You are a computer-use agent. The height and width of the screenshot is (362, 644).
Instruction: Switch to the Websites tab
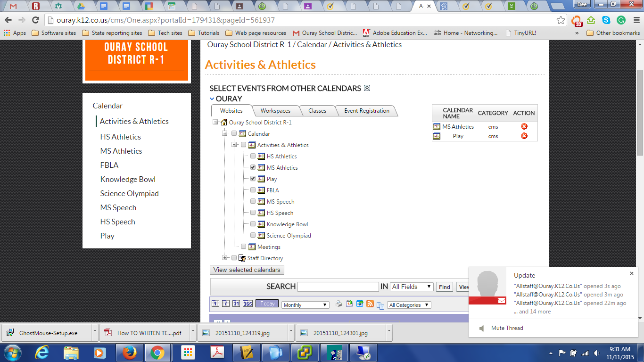pyautogui.click(x=231, y=111)
